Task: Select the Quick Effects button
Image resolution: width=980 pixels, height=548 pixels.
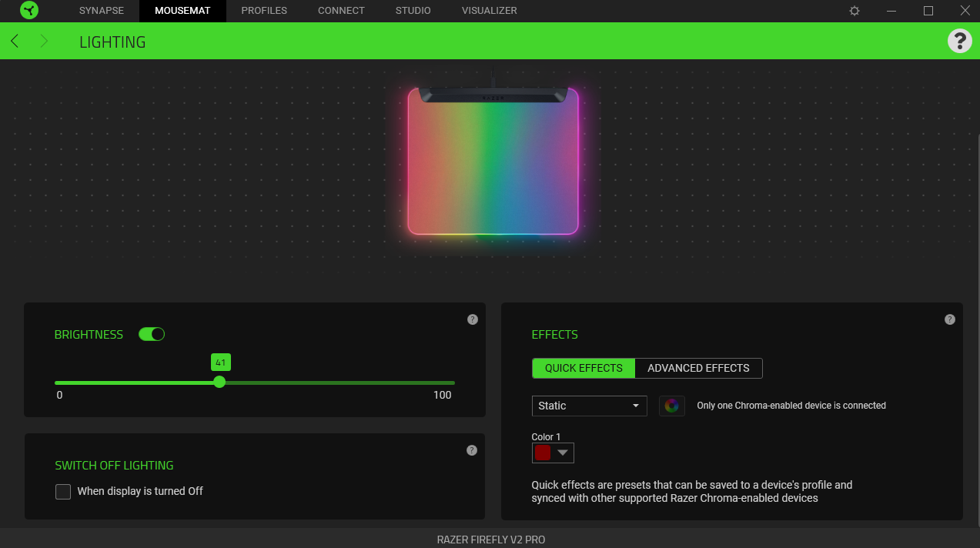Action: 584,368
